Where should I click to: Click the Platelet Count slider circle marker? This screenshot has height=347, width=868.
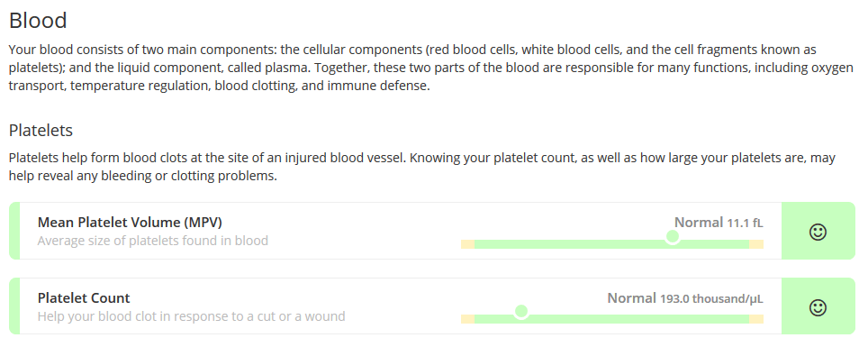(x=521, y=312)
